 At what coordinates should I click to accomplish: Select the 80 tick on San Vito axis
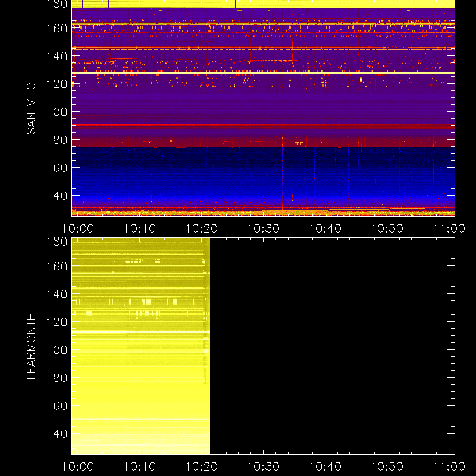coord(60,140)
